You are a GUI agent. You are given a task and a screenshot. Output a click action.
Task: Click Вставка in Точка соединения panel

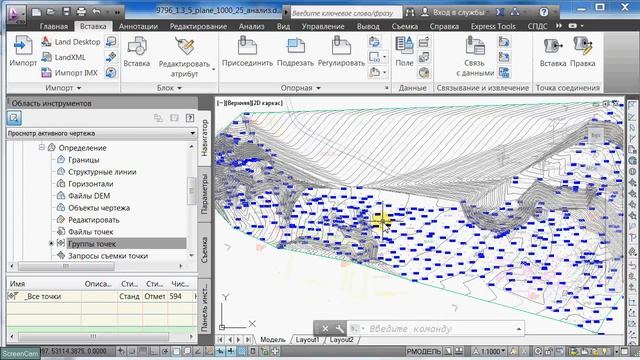click(x=553, y=51)
